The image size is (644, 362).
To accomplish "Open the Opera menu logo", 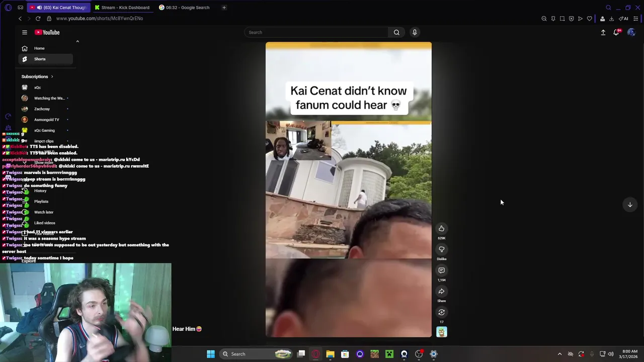I will pos(8,8).
